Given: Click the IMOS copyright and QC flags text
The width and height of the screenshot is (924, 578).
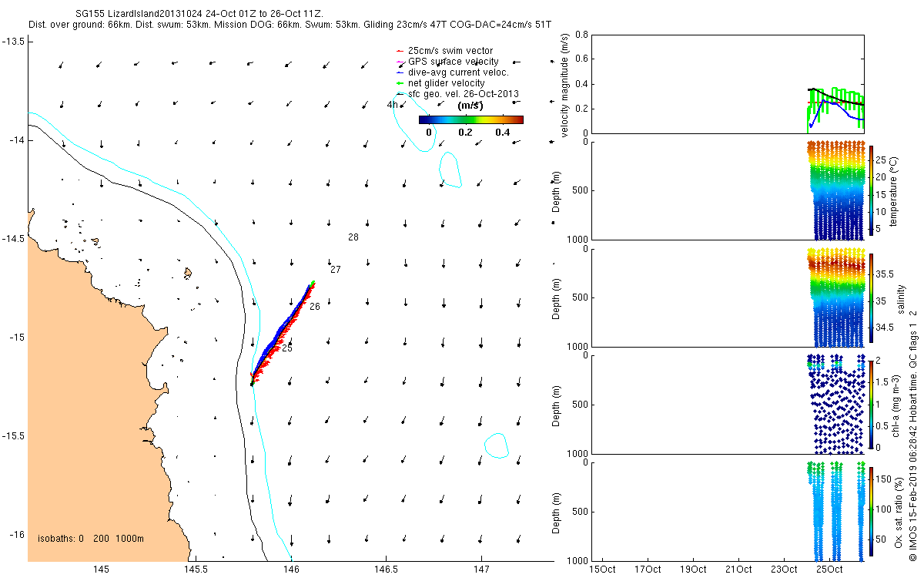Looking at the screenshot, I should click(913, 435).
